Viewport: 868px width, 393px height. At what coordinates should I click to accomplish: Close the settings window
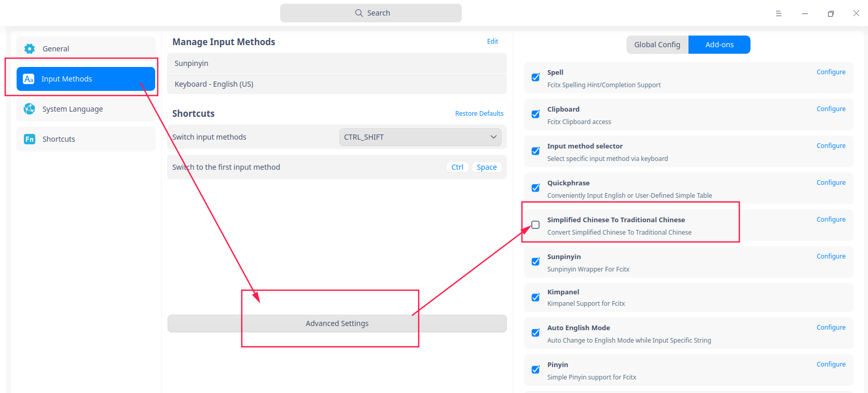tap(856, 13)
